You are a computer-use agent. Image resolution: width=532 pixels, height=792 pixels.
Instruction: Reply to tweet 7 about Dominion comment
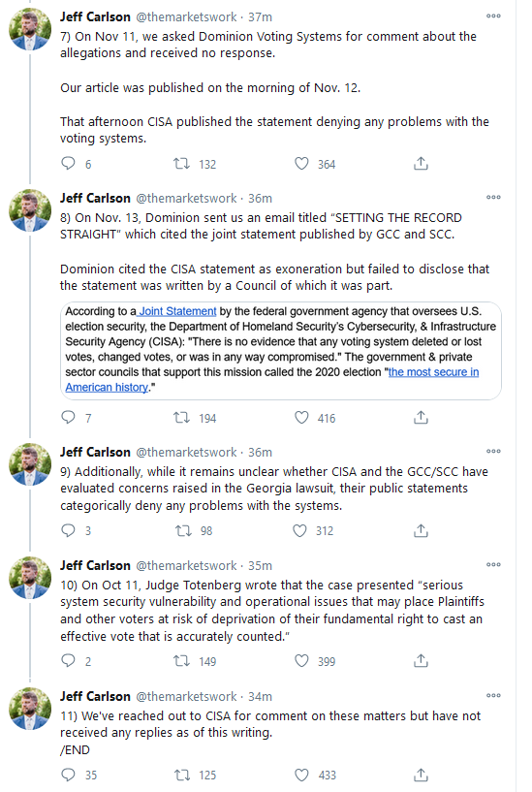pos(68,164)
